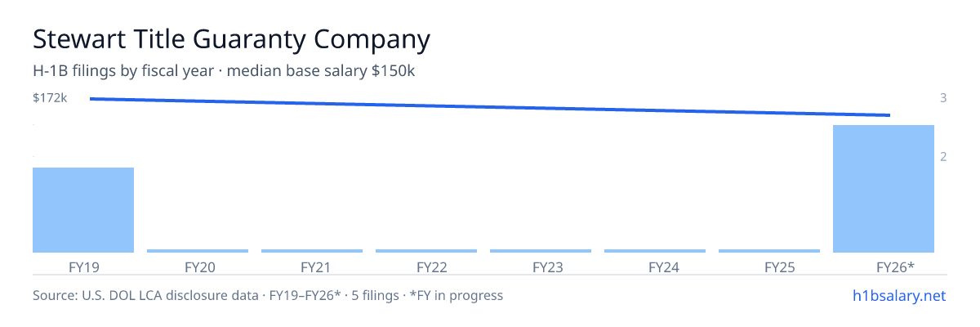
Task: Click the DOL LCA source footnote
Action: (268, 295)
